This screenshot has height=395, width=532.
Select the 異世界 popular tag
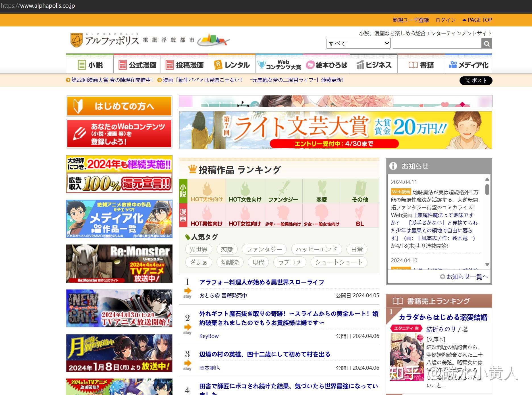coord(198,249)
